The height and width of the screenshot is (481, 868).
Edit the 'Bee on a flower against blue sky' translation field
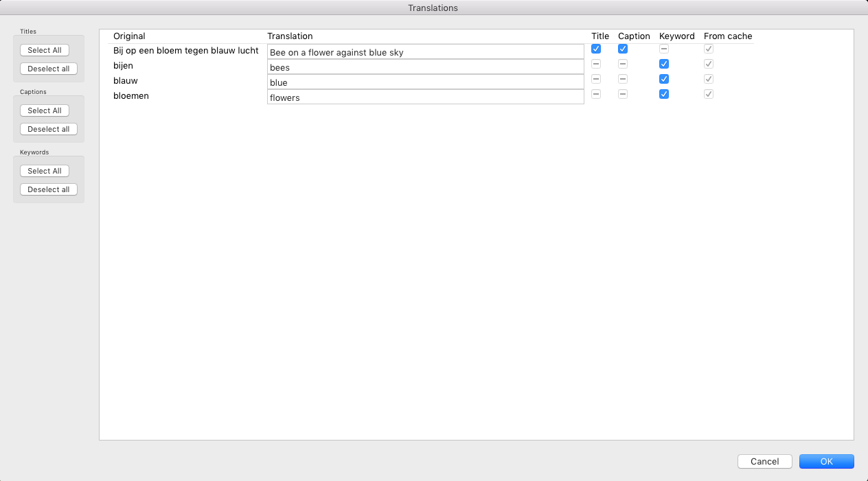tap(425, 52)
